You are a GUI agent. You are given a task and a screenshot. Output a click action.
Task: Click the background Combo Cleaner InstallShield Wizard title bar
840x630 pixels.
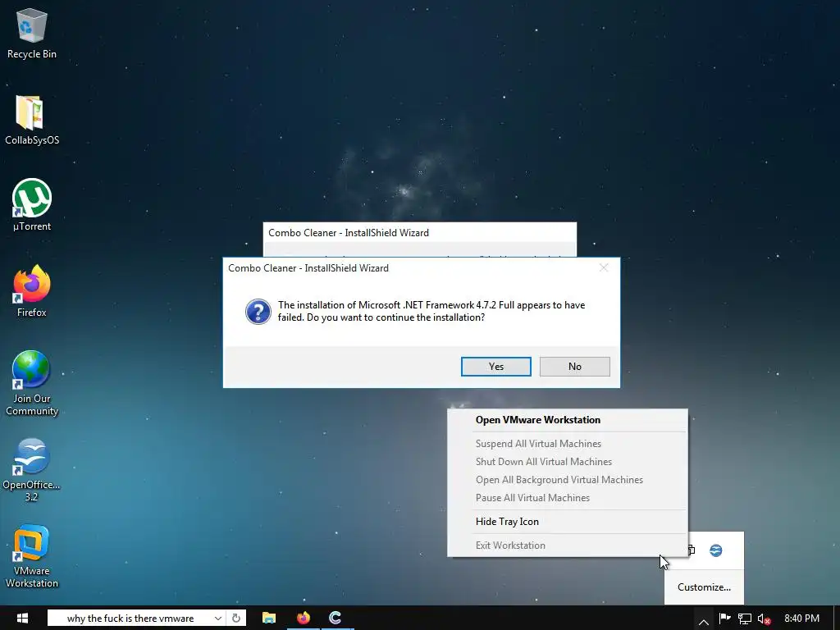419,233
